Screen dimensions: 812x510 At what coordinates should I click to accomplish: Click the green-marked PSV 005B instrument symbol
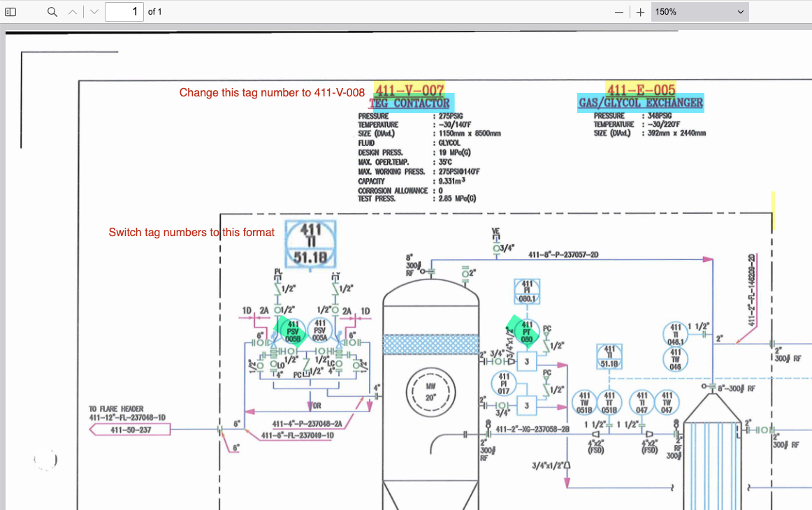(292, 330)
